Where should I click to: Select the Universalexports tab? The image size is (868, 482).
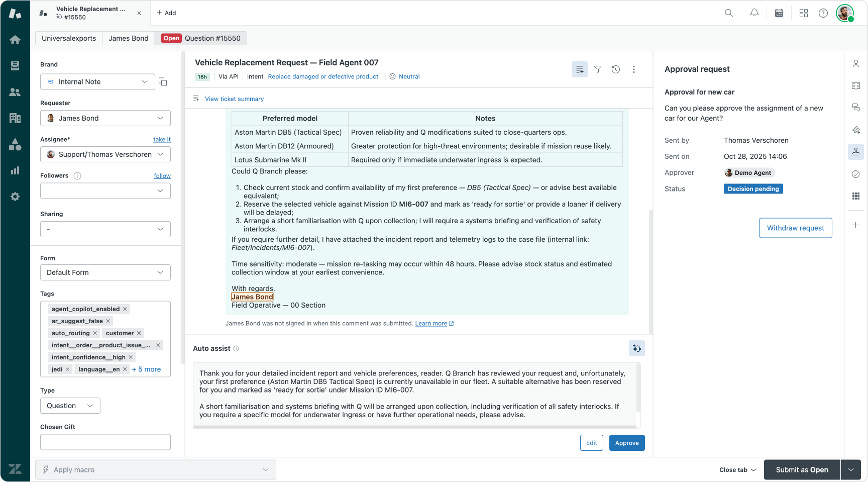69,38
